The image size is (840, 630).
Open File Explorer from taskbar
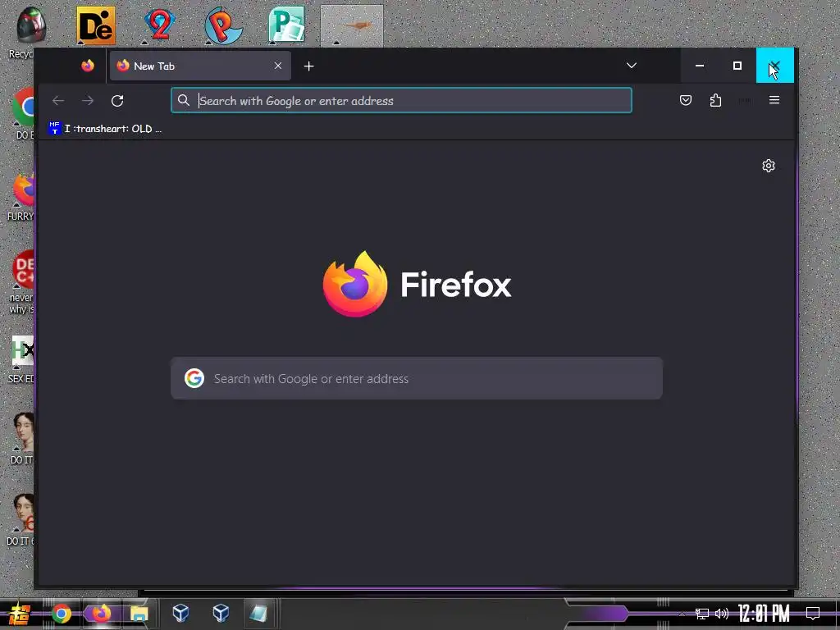coord(139,614)
